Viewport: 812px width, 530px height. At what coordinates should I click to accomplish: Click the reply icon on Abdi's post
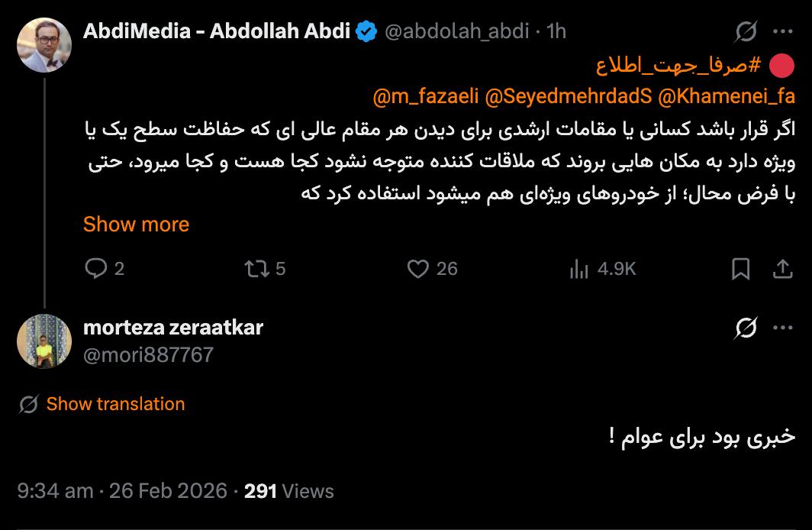[x=95, y=268]
